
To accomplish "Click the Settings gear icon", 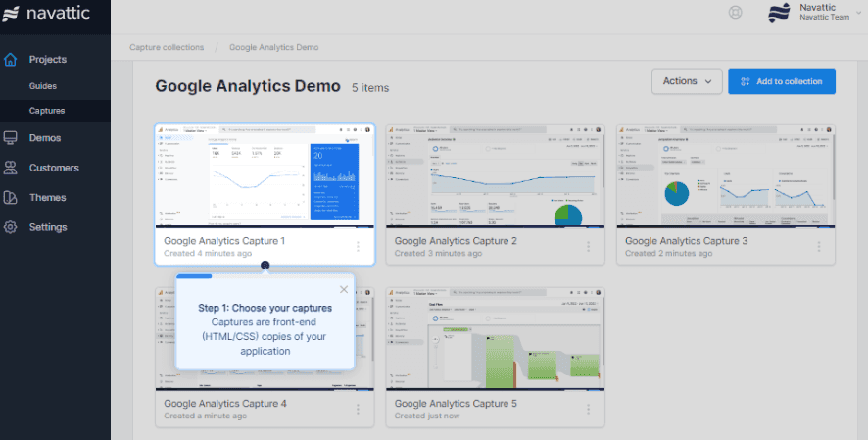I will pos(10,227).
